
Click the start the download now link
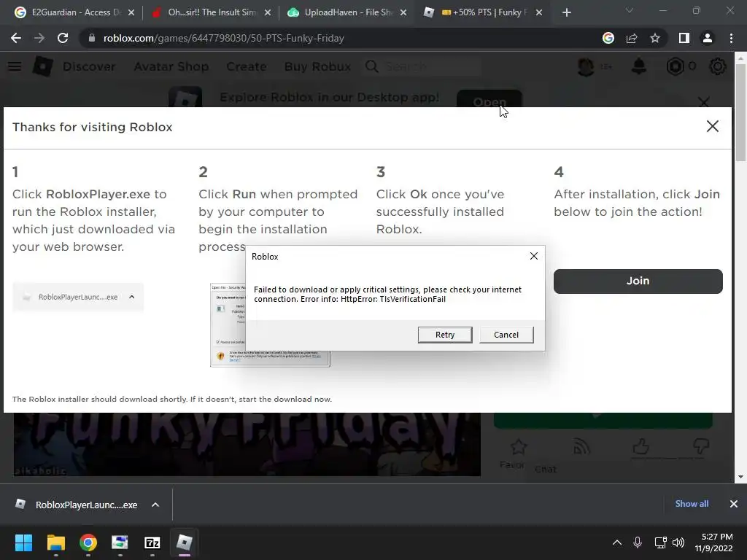[x=285, y=399]
